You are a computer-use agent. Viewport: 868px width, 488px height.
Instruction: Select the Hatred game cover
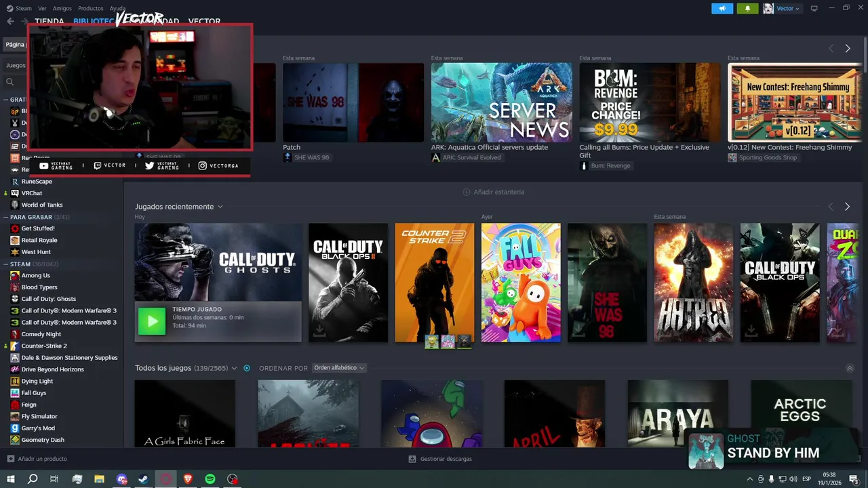(x=693, y=283)
